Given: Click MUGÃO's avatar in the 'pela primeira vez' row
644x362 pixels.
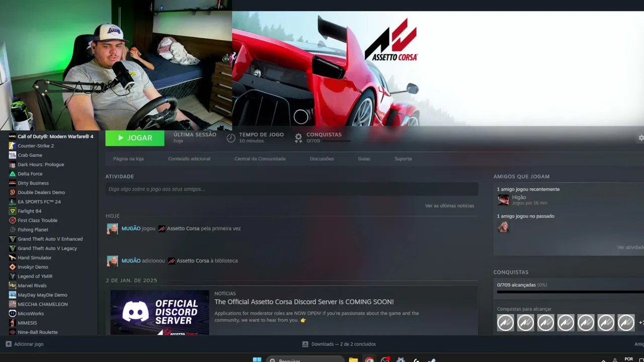Looking at the screenshot, I should (x=112, y=229).
